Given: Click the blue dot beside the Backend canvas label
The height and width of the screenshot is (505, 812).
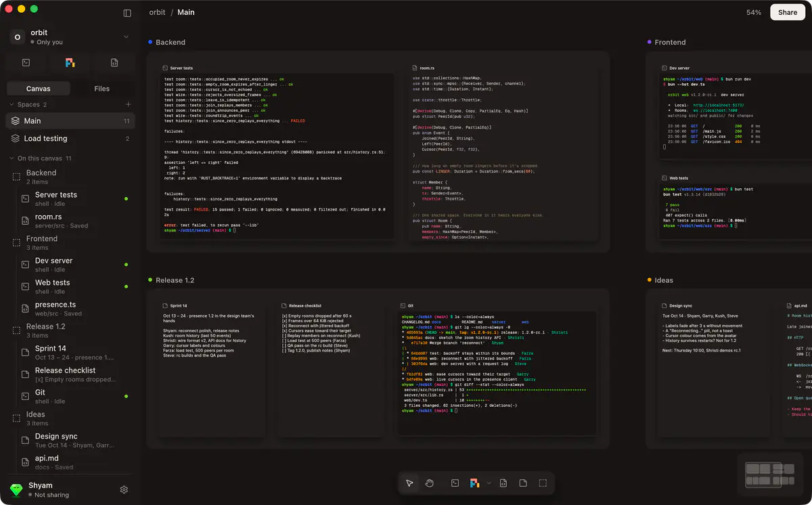Looking at the screenshot, I should tap(150, 42).
